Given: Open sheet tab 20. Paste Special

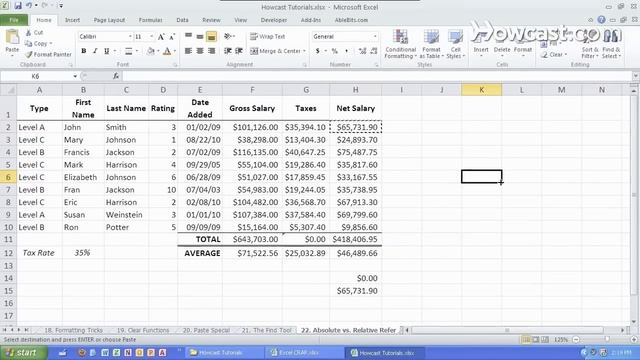Looking at the screenshot, I should click(206, 330).
